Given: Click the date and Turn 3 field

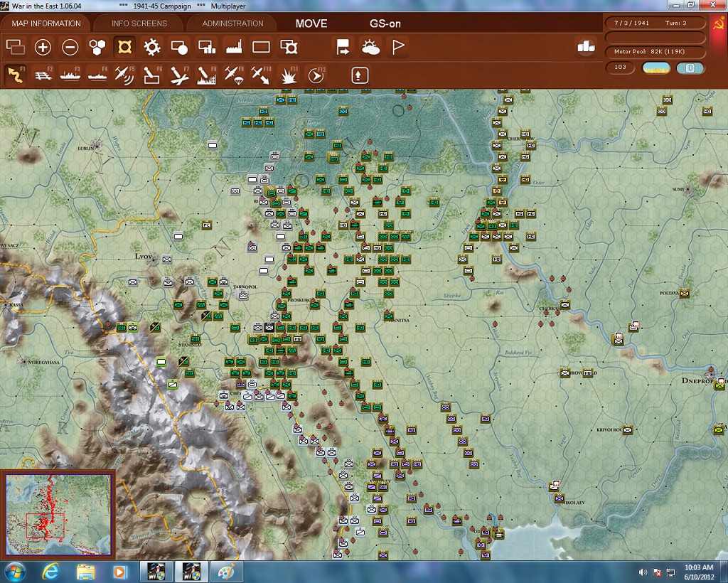Looking at the screenshot, I should (x=655, y=23).
